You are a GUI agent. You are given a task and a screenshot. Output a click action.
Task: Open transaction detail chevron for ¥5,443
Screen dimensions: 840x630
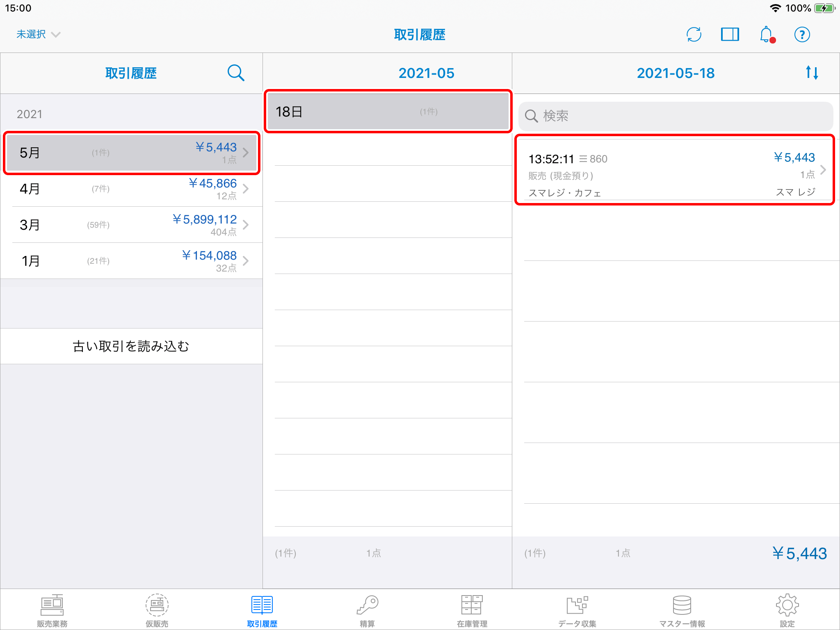pyautogui.click(x=823, y=170)
